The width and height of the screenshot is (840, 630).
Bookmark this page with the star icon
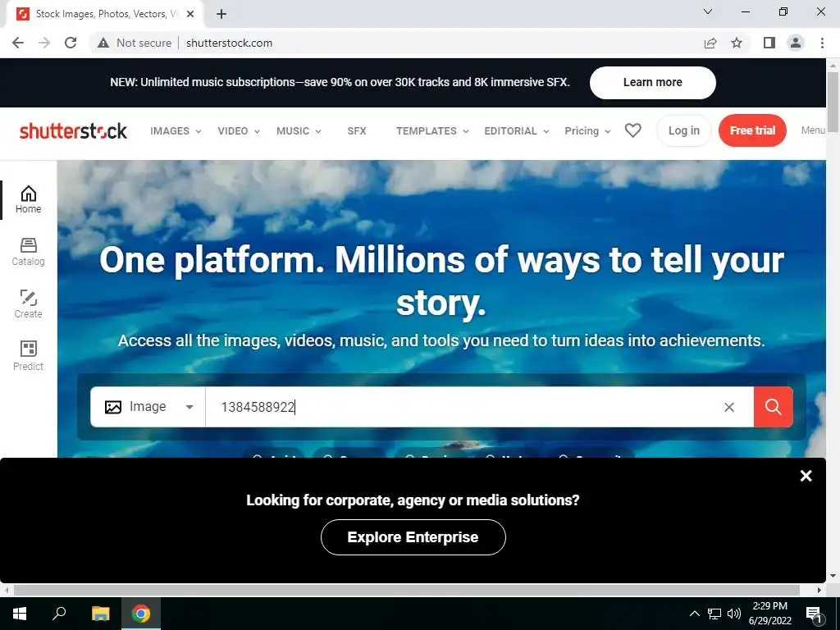click(737, 43)
